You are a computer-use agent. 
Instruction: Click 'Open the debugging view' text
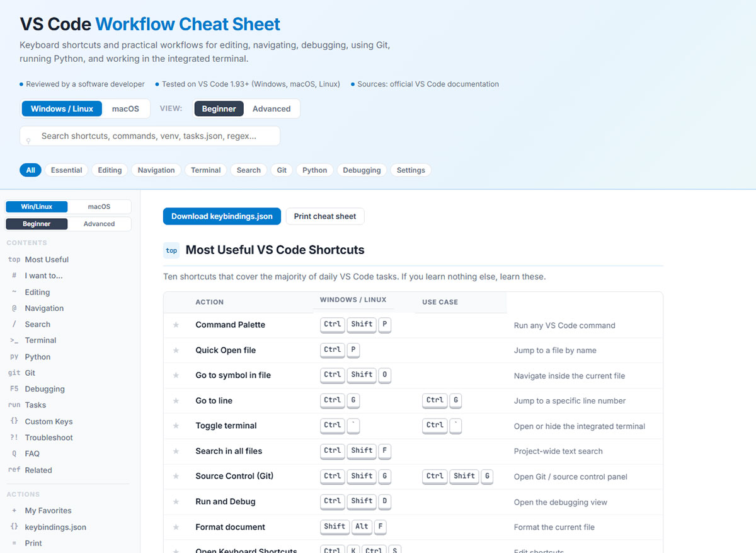point(561,502)
